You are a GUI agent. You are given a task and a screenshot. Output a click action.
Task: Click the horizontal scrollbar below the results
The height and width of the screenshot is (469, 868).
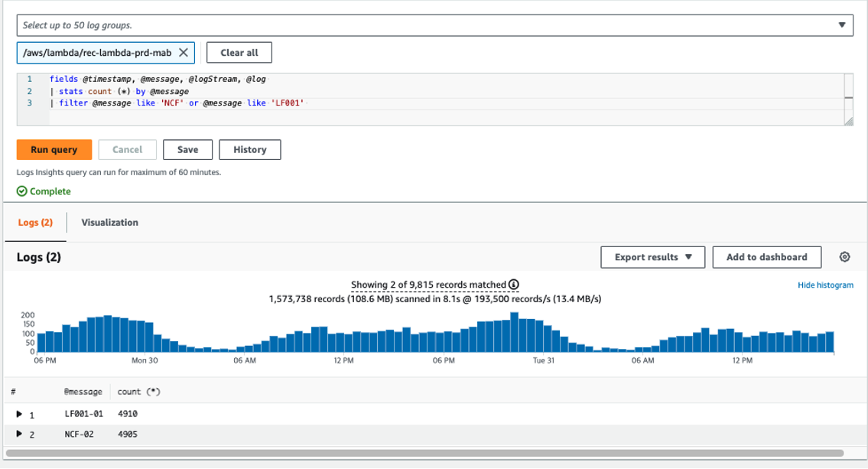tap(424, 453)
